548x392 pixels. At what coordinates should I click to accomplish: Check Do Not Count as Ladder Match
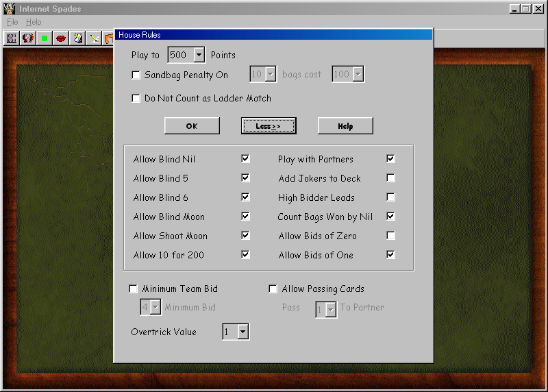(136, 98)
